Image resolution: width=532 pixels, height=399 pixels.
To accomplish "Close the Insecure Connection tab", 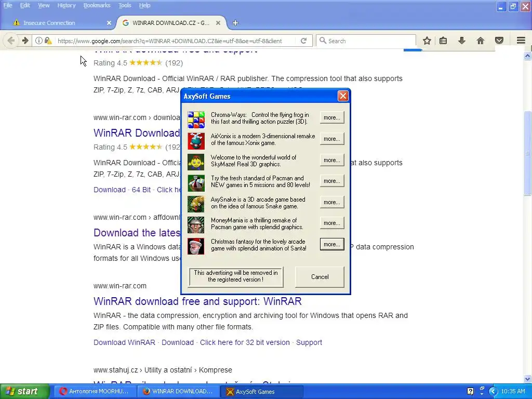I will [109, 23].
